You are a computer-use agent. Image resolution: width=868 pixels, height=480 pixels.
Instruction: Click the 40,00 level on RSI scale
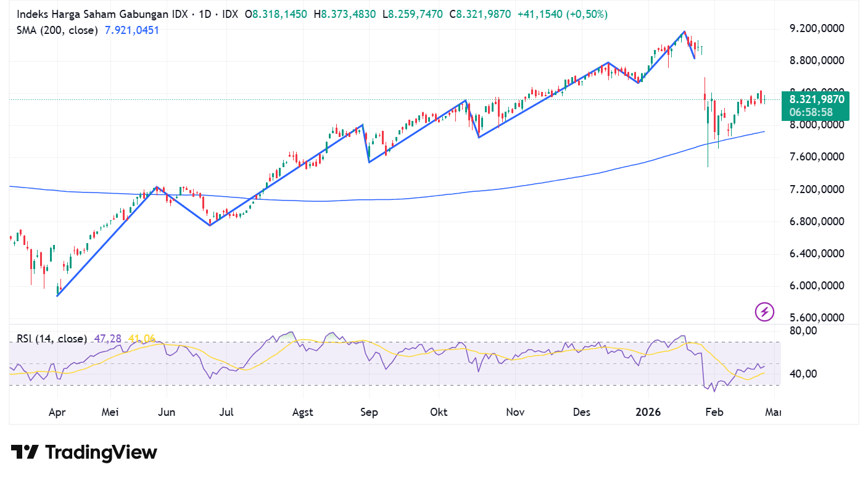click(x=804, y=373)
